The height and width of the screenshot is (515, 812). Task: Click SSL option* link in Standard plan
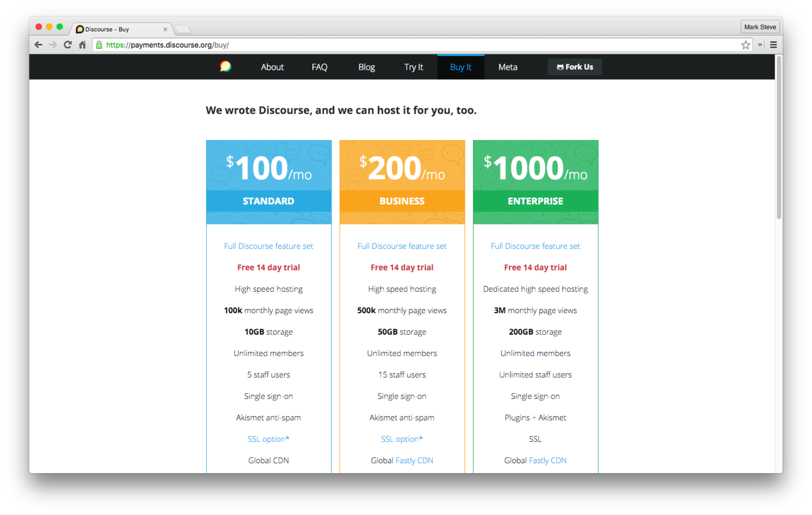269,439
